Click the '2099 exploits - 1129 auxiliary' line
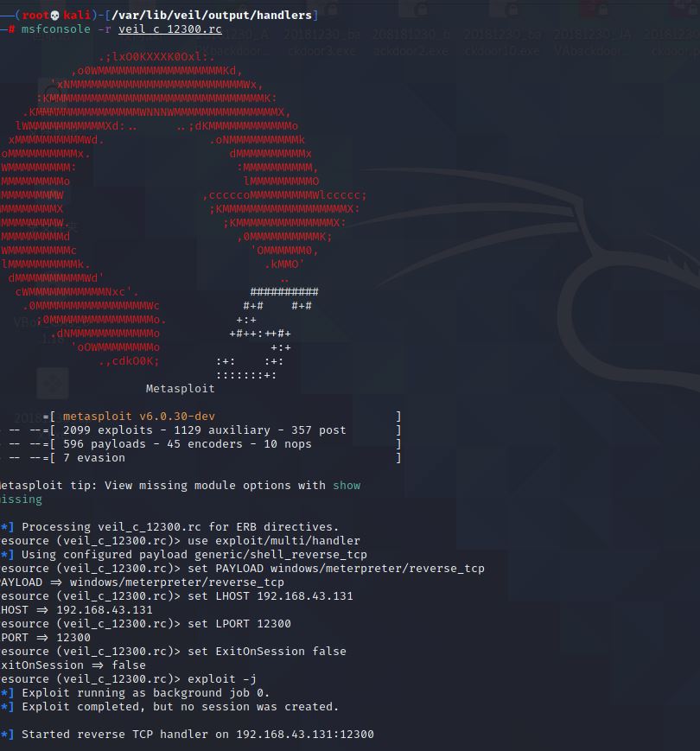Screen dimensions: 700x751 (x=205, y=430)
